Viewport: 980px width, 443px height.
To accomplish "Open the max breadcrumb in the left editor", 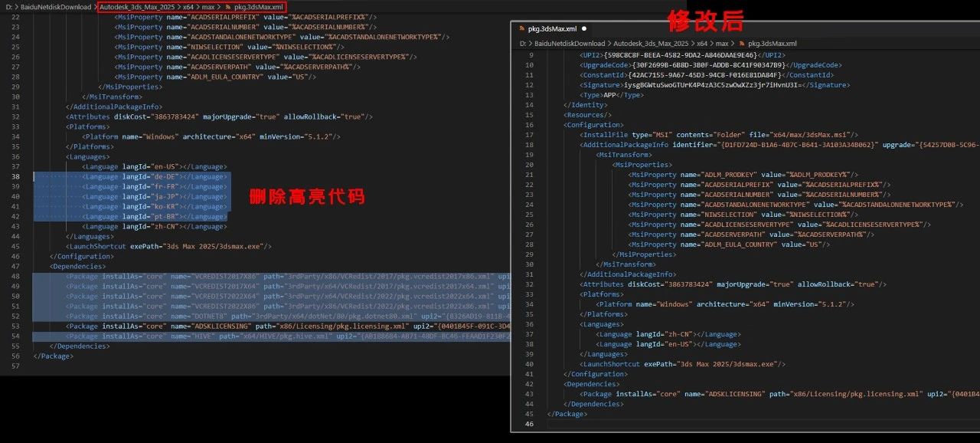I will pyautogui.click(x=208, y=7).
